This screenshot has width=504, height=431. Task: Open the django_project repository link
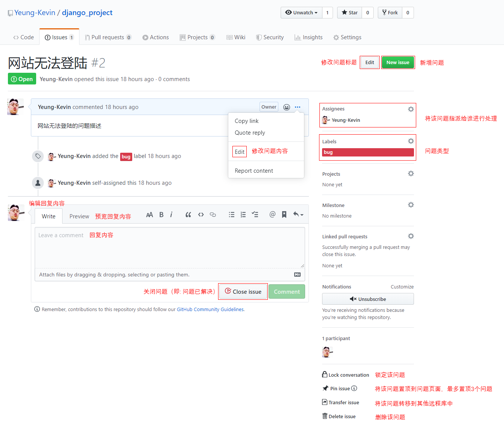tap(87, 12)
